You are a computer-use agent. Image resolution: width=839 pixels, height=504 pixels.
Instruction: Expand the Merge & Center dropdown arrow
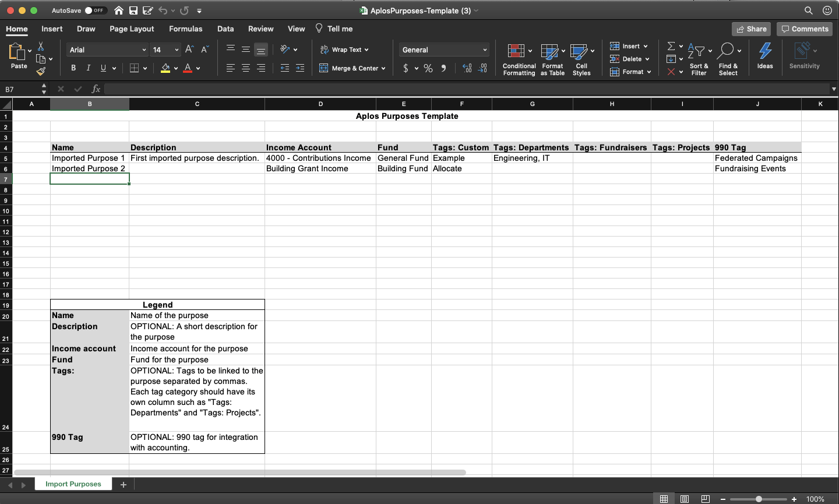point(383,68)
